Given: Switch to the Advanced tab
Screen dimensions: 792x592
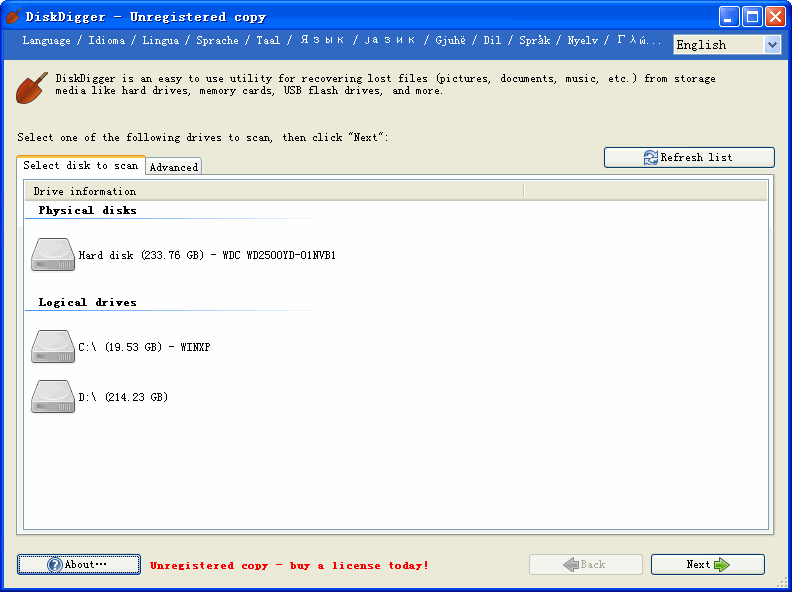Looking at the screenshot, I should pos(174,167).
